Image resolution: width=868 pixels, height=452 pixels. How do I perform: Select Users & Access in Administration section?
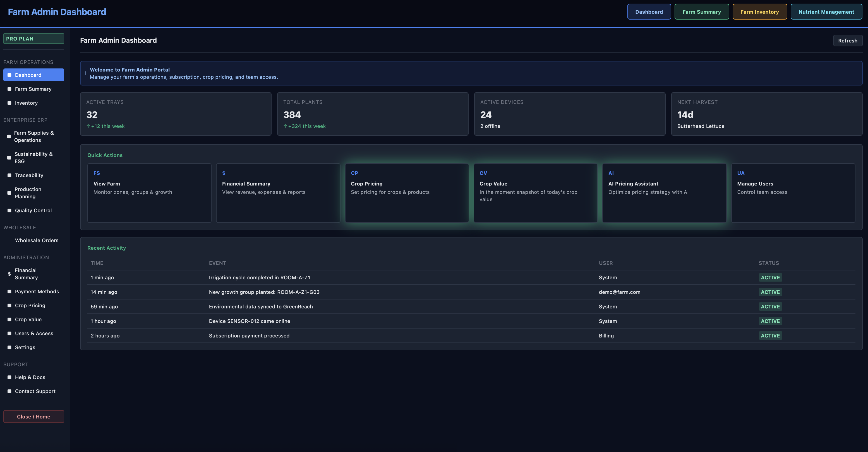pos(34,333)
